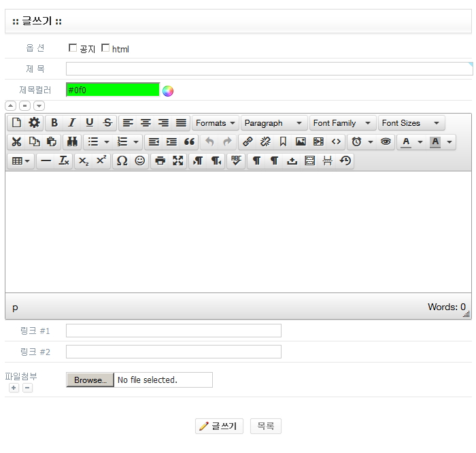
Task: Decrease indent
Action: (154, 141)
